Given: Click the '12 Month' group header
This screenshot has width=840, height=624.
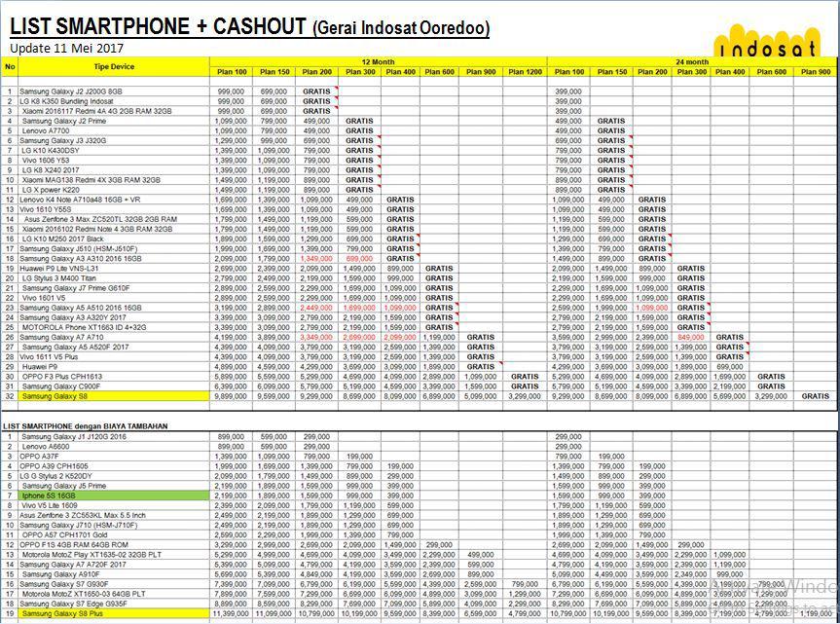Looking at the screenshot, I should point(379,61).
